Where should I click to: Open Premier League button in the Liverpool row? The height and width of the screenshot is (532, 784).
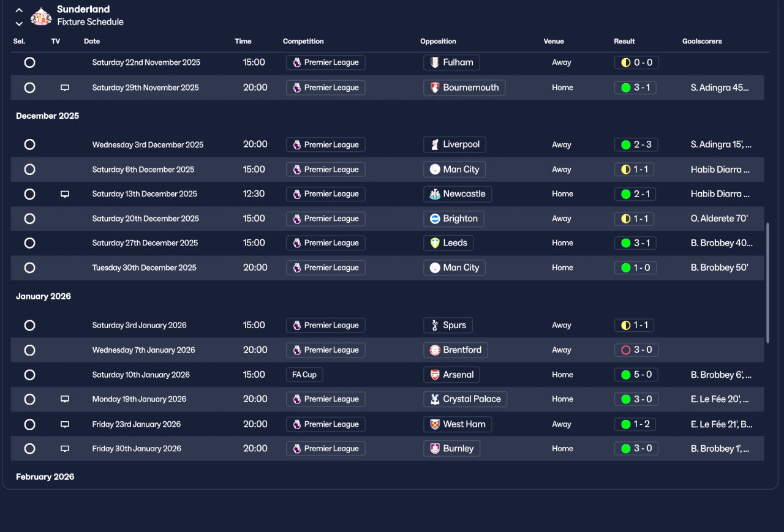[x=326, y=145]
